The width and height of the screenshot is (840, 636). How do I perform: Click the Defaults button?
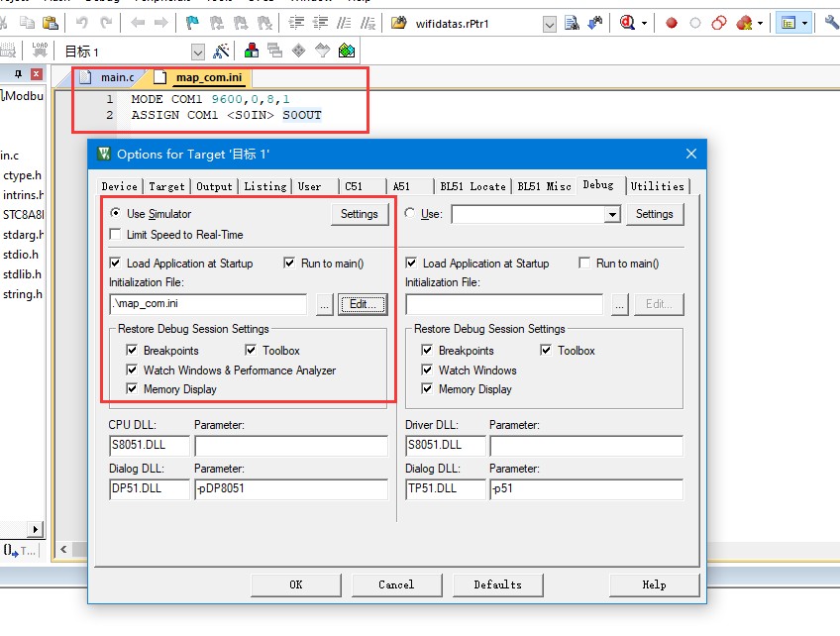[x=497, y=584]
